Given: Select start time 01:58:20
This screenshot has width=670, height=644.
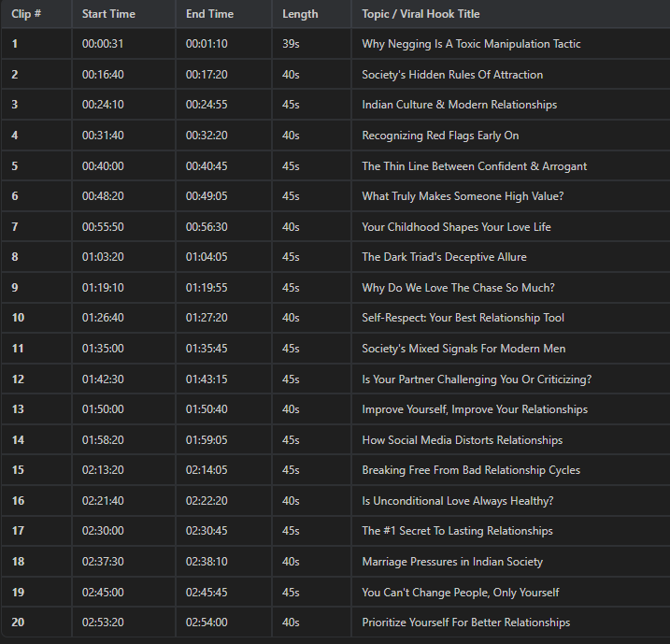Looking at the screenshot, I should 103,439.
